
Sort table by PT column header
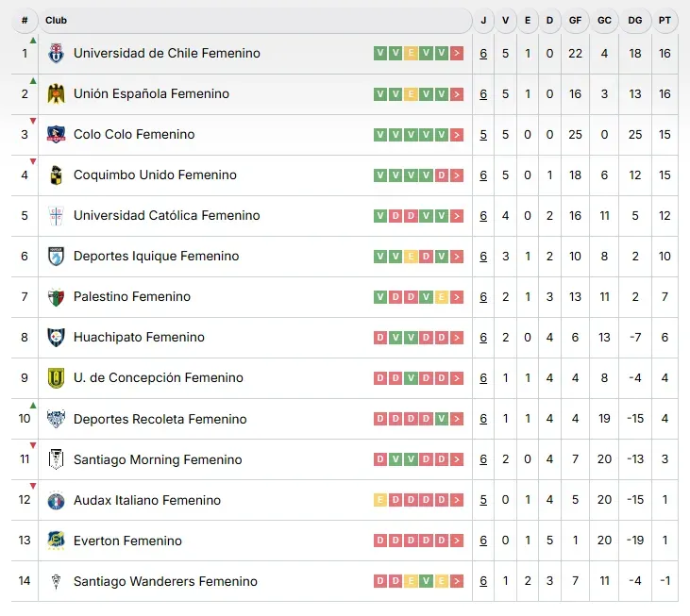665,20
